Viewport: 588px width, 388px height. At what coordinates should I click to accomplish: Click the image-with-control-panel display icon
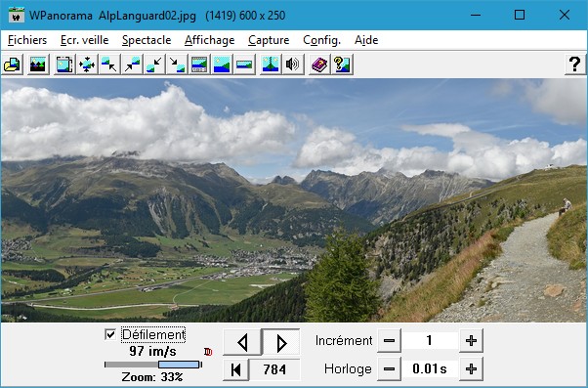click(x=199, y=65)
